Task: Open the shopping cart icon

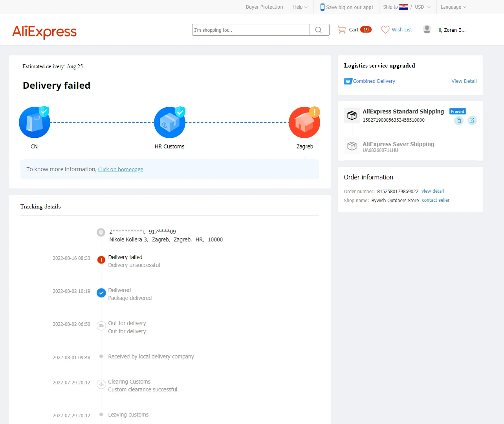Action: pos(342,30)
